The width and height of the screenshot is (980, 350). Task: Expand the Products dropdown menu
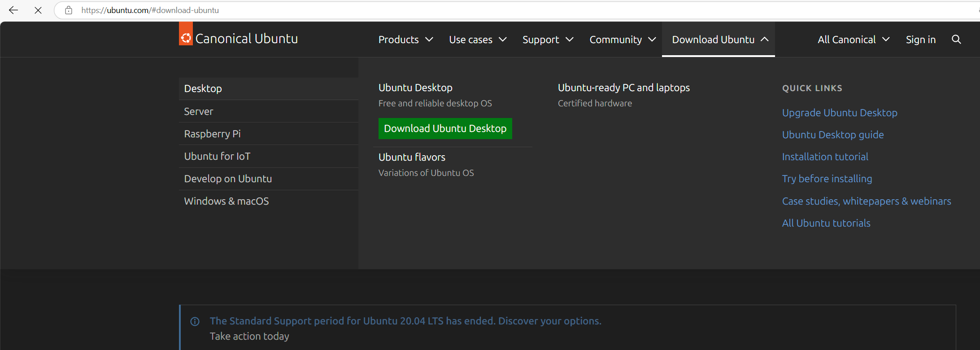tap(405, 39)
